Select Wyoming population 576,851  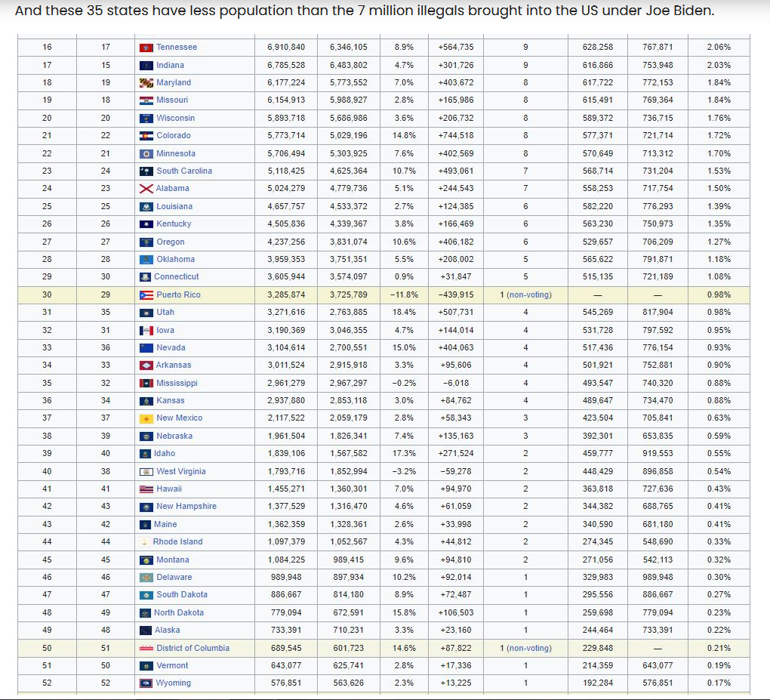tap(286, 683)
